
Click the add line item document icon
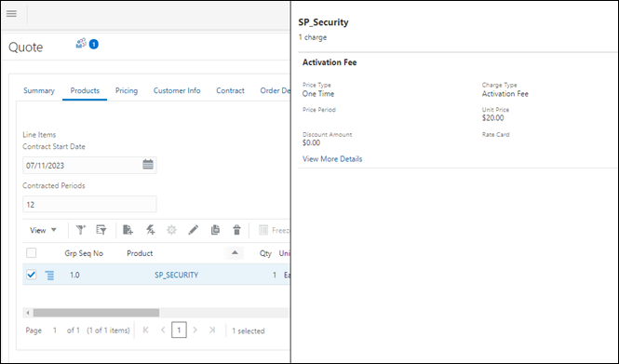[128, 230]
